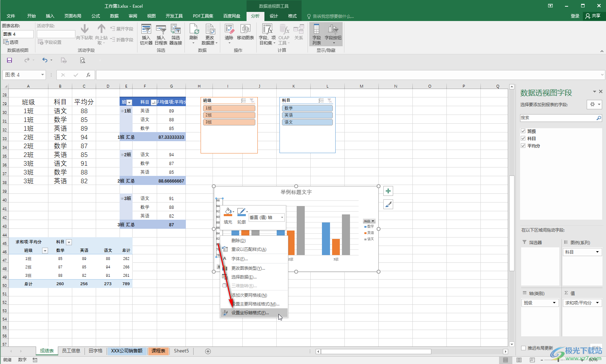Click 告诉我您想要做什么 search box
The image size is (606, 364).
point(330,16)
